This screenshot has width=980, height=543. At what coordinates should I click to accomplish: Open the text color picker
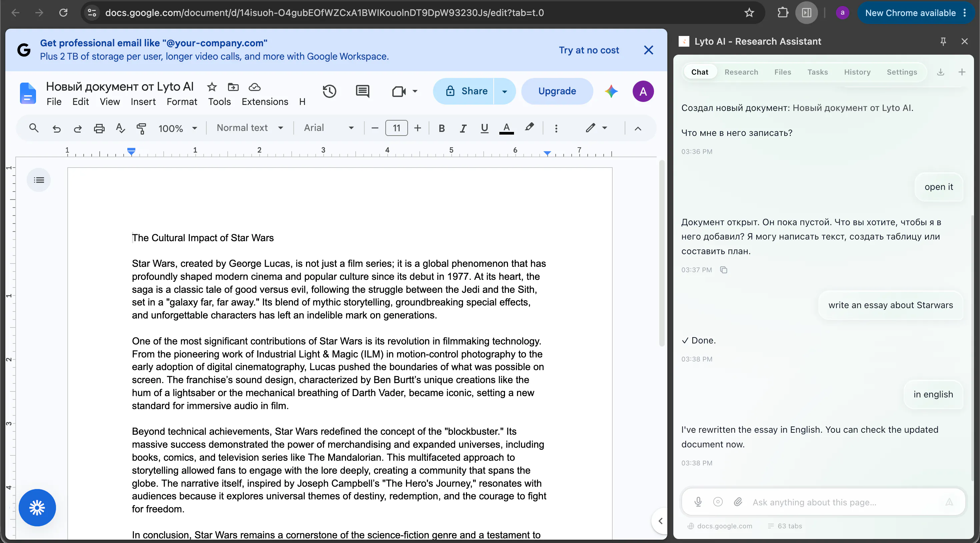[506, 129]
